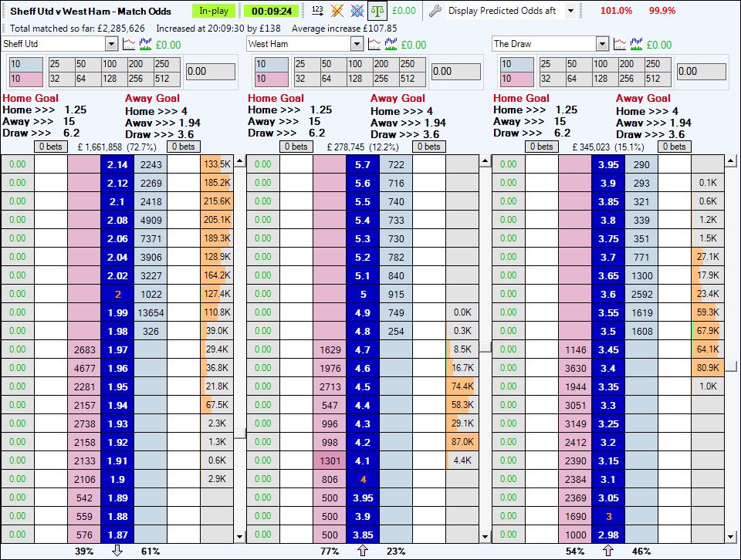This screenshot has width=741, height=560.
Task: Click the crossed-out globe icon in the toolbar
Action: (x=356, y=11)
